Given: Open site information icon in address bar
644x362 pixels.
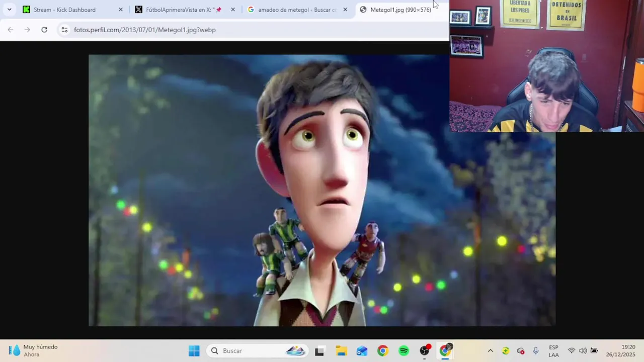Looking at the screenshot, I should (x=64, y=30).
